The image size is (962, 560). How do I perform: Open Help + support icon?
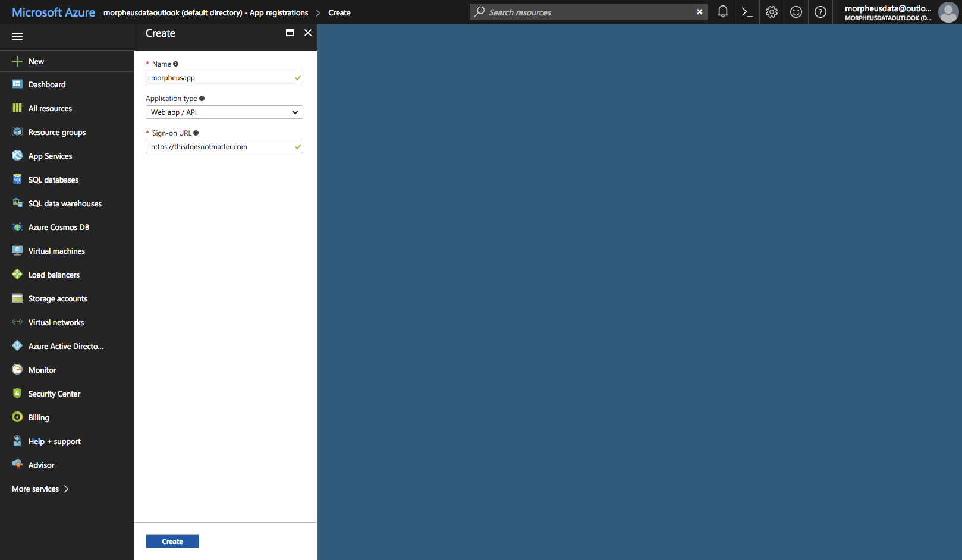pos(17,441)
